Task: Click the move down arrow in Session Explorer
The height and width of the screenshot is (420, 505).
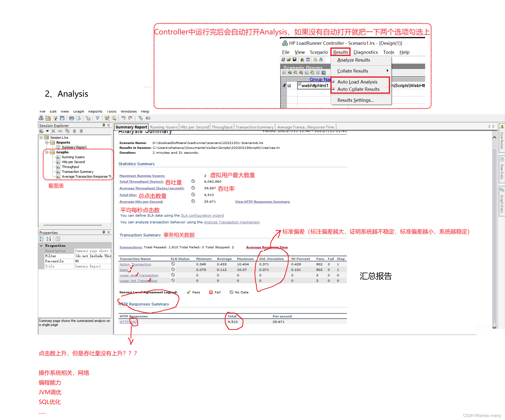Action: click(x=81, y=131)
